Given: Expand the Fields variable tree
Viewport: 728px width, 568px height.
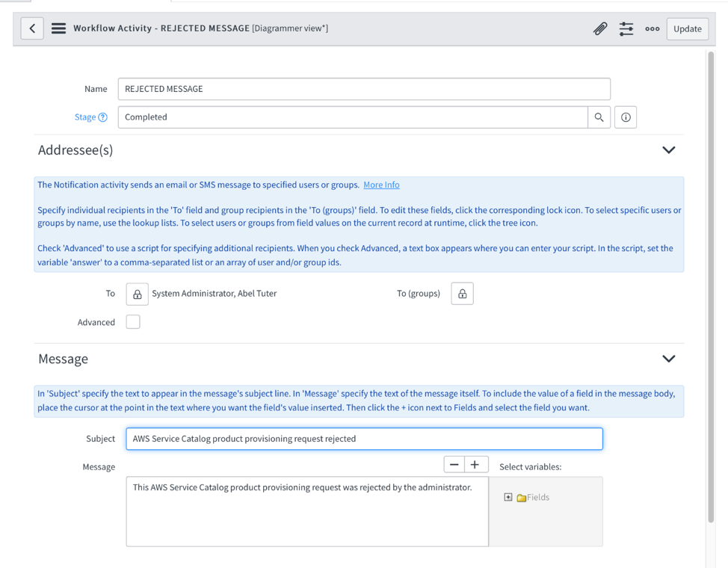Looking at the screenshot, I should point(509,496).
